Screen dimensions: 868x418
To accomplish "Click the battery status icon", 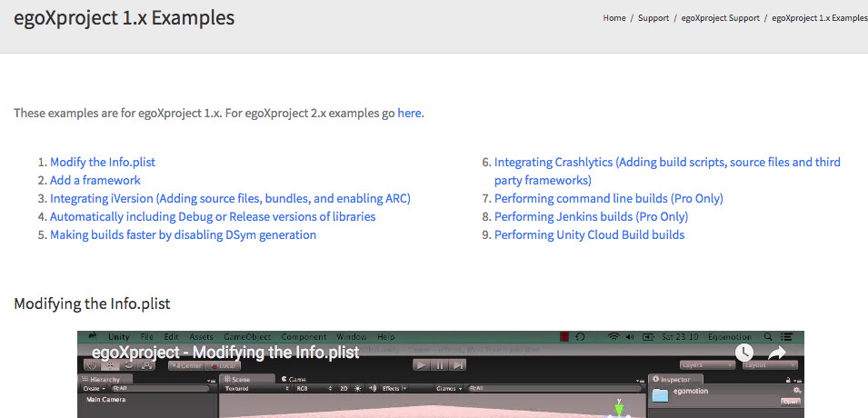I will pyautogui.click(x=648, y=336).
